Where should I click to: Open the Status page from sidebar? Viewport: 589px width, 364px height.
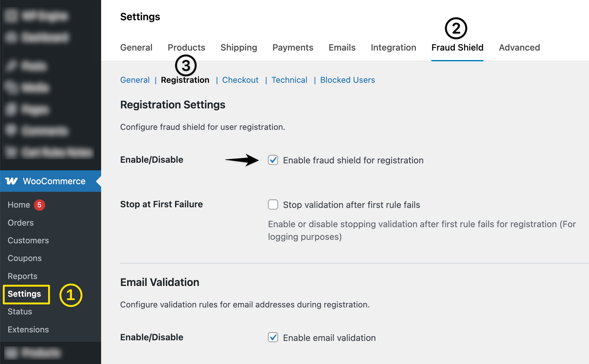[20, 312]
